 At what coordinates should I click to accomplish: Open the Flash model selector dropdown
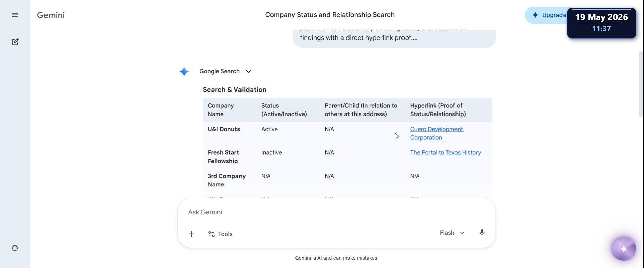coord(452,233)
